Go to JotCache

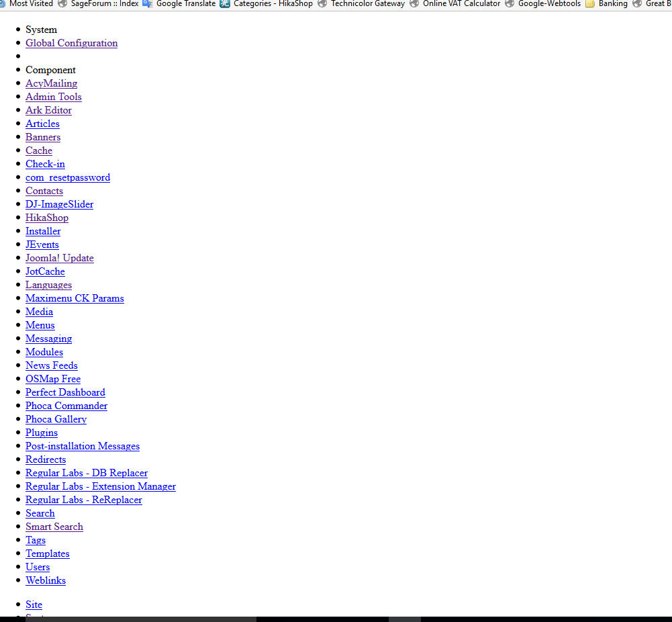click(45, 271)
